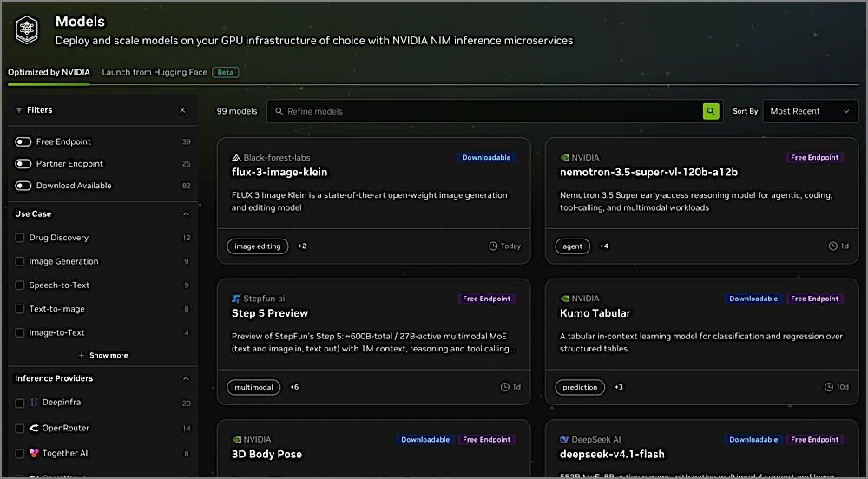Click the Stepfun-ai publisher name
Viewport: 868px width, 479px height.
pyautogui.click(x=264, y=299)
